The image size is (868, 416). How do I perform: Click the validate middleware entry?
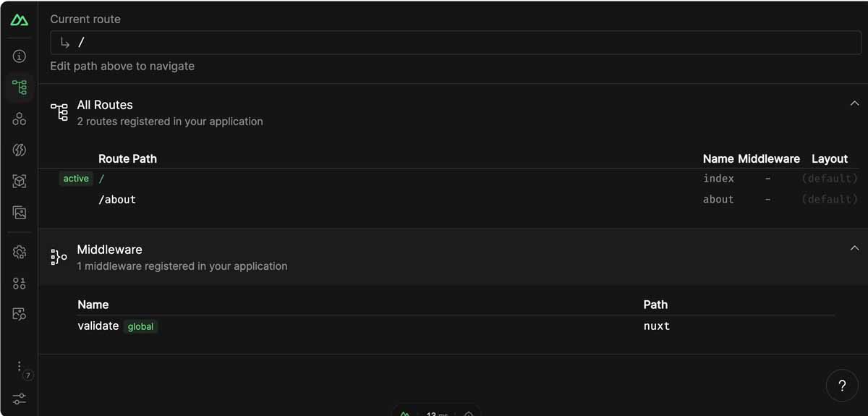click(x=98, y=326)
